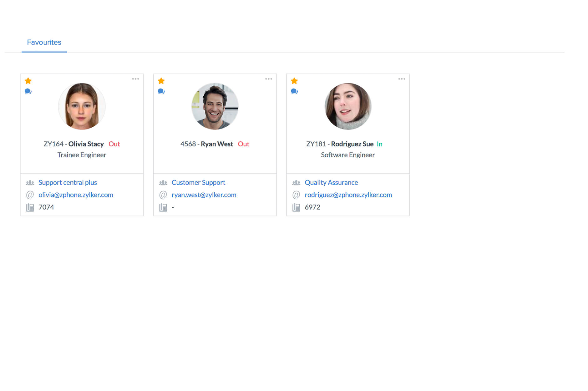
Task: Click the olivia@zphone.zylker.com email link
Action: pyautogui.click(x=76, y=195)
